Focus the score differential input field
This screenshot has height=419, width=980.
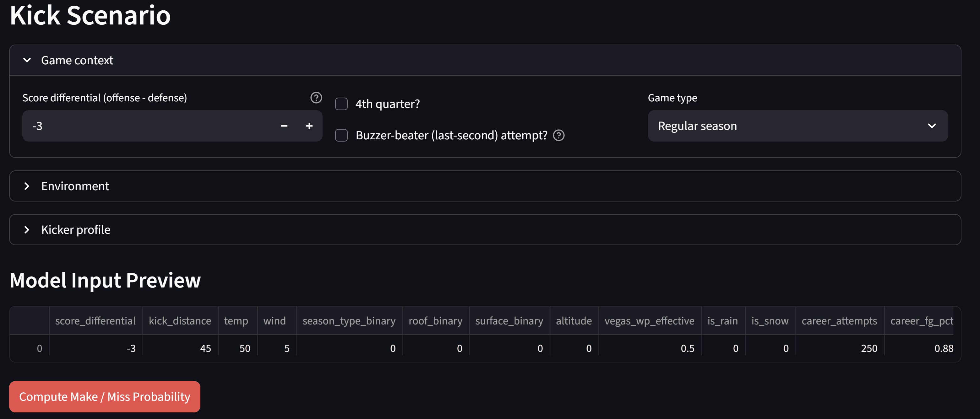click(147, 126)
